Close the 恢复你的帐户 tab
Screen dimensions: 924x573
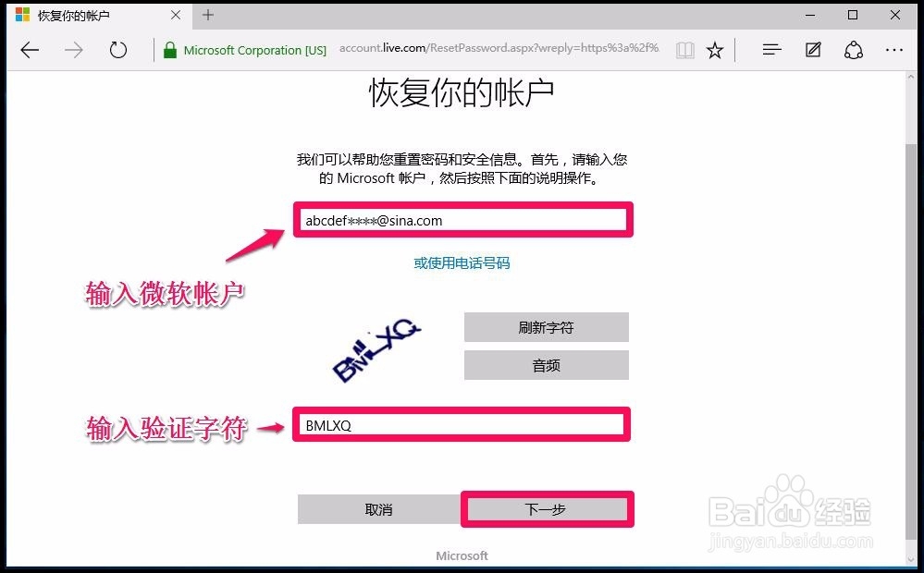[x=176, y=15]
